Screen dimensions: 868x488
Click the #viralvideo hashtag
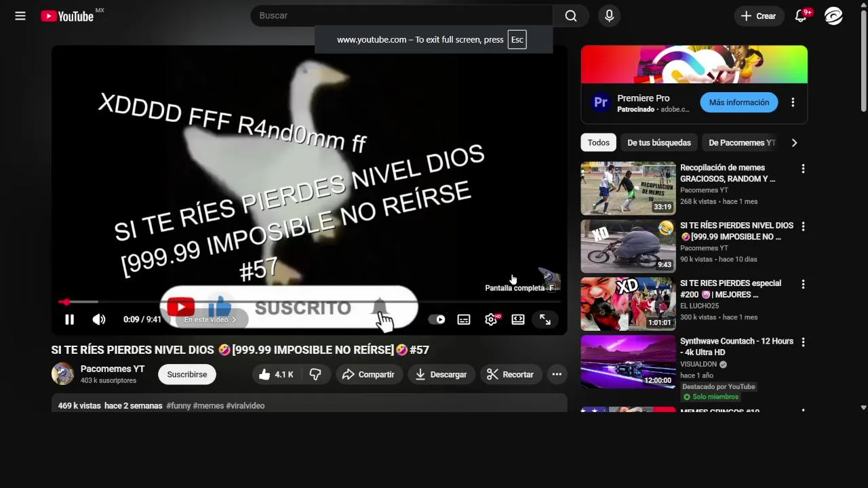pyautogui.click(x=245, y=406)
